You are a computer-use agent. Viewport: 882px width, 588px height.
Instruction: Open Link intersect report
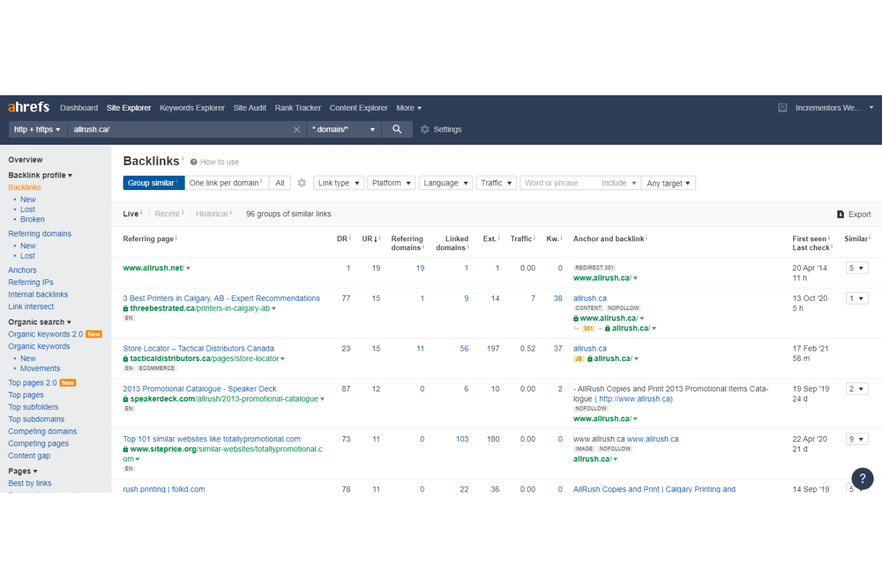coord(31,307)
